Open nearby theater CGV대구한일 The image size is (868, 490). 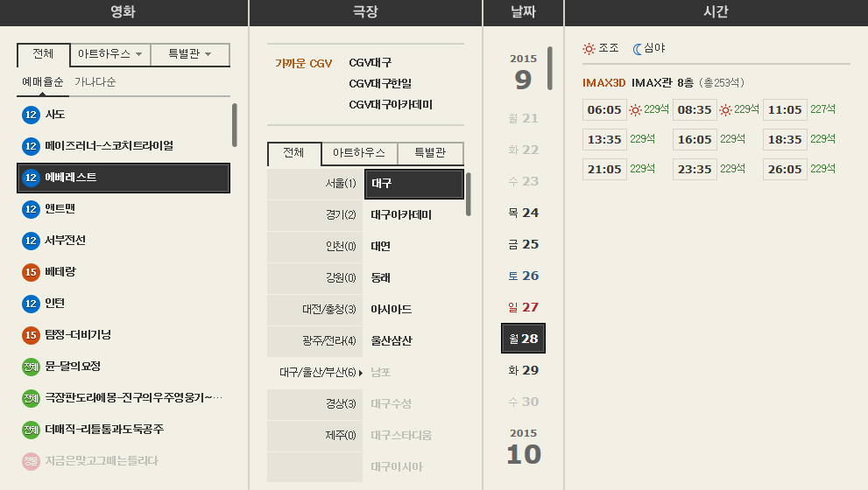pos(380,84)
